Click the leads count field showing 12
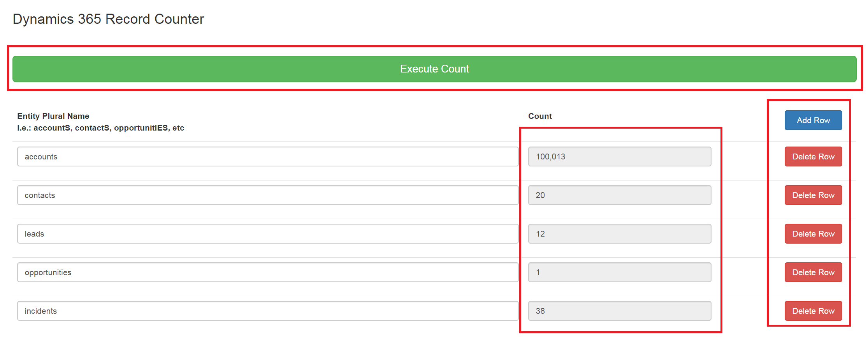The width and height of the screenshot is (868, 343). tap(619, 234)
